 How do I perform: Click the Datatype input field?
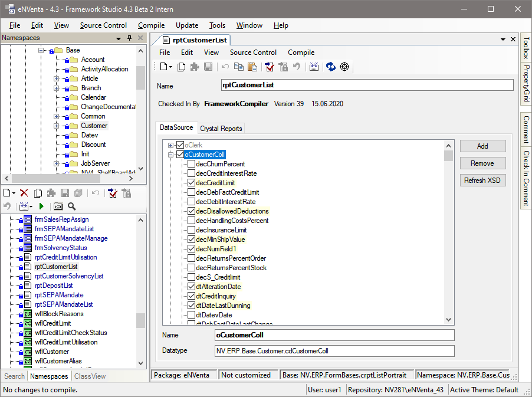(x=334, y=351)
